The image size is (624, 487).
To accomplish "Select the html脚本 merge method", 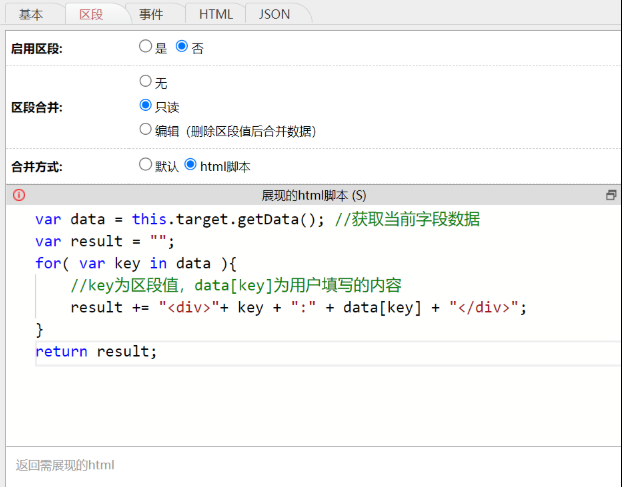I will (191, 165).
